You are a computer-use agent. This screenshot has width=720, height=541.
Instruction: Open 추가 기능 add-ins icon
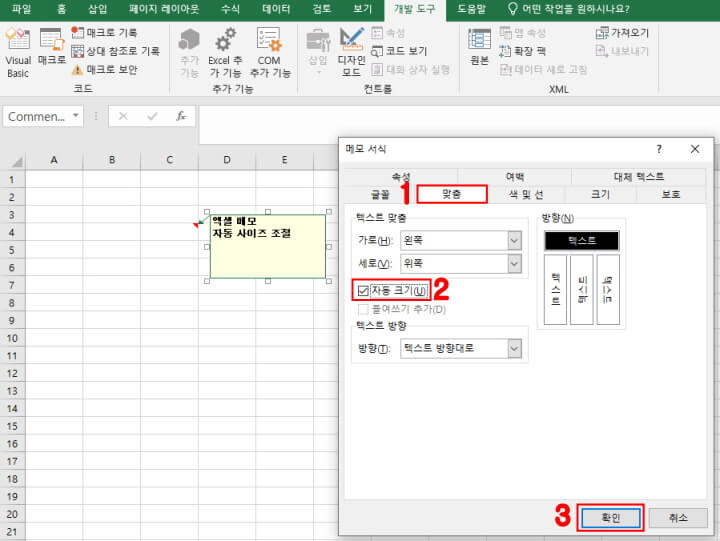pos(189,52)
